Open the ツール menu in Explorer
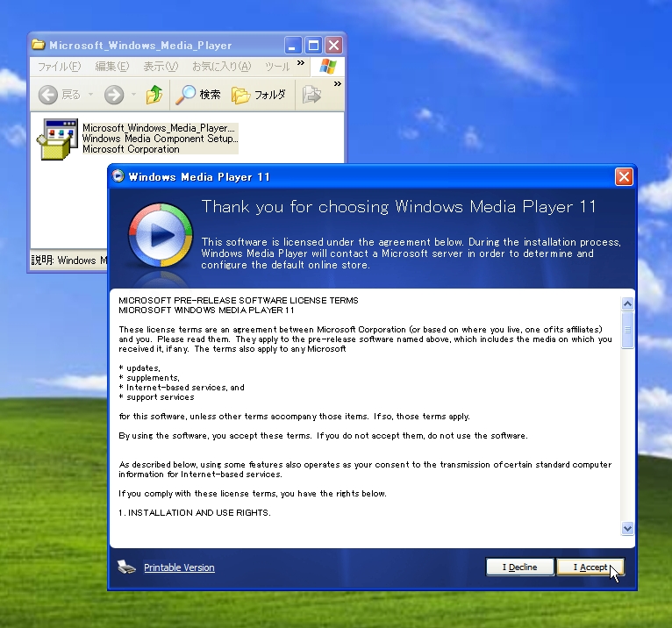The image size is (672, 628). click(277, 67)
